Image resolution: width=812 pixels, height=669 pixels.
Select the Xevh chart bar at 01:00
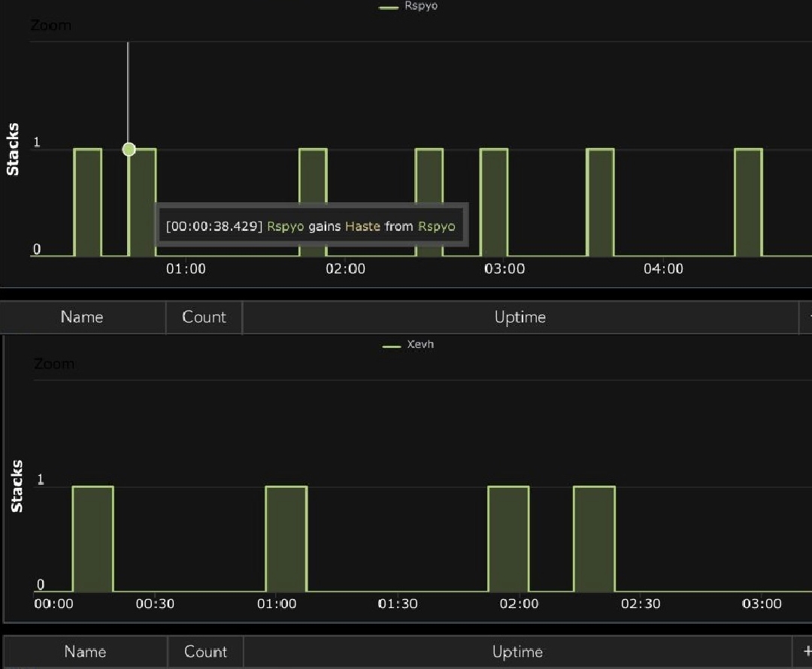(x=286, y=538)
